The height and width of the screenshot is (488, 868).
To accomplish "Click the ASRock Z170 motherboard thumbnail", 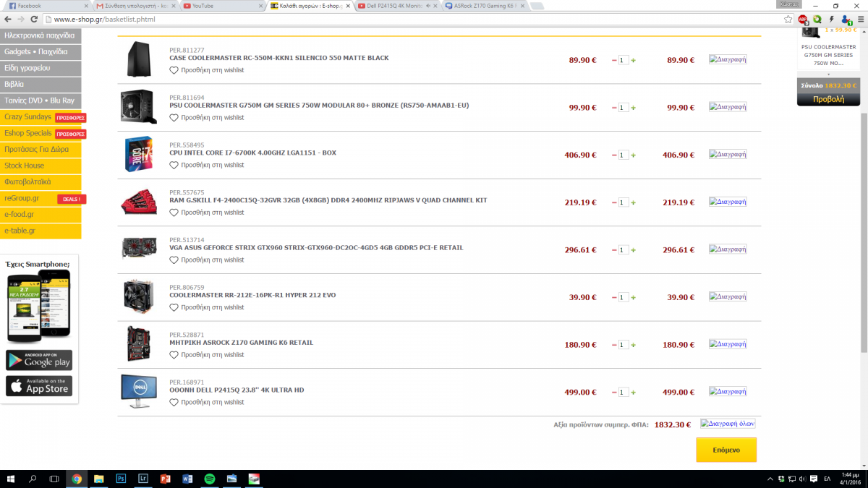I will [x=138, y=343].
